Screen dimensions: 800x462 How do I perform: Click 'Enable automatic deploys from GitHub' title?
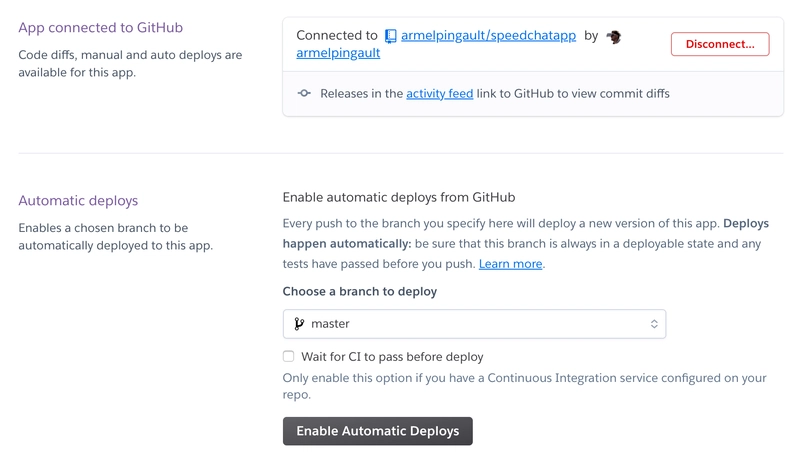[399, 197]
